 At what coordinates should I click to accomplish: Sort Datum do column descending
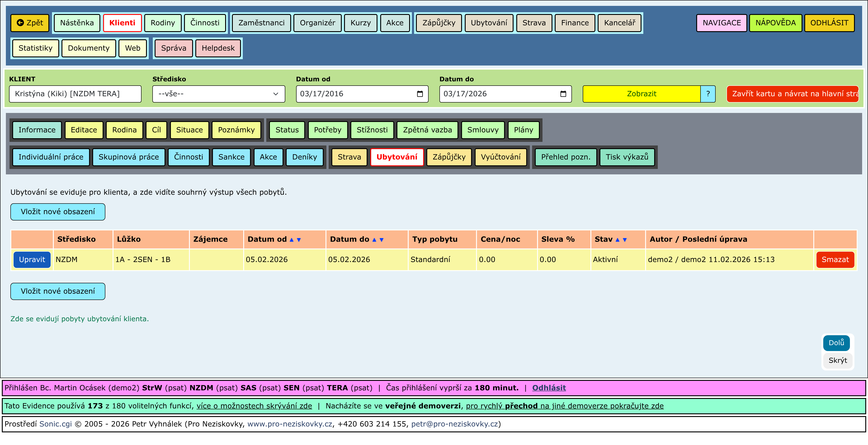(381, 240)
